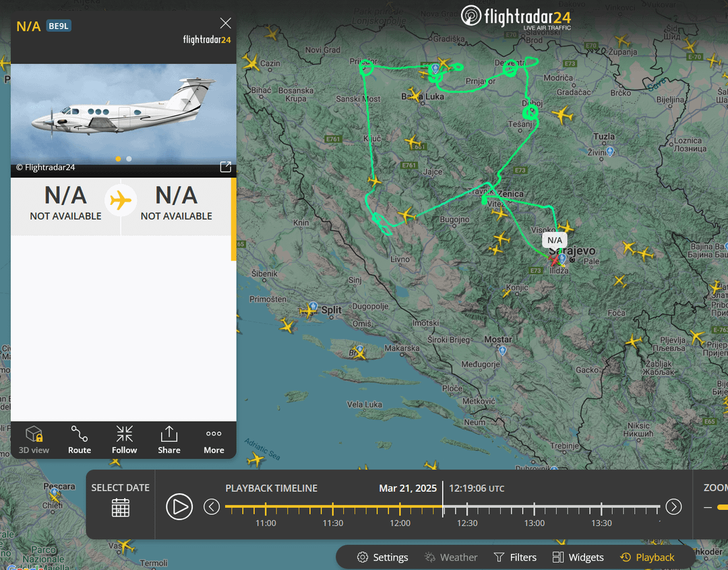The width and height of the screenshot is (728, 570).
Task: Follow the selected aircraft
Action: [125, 439]
